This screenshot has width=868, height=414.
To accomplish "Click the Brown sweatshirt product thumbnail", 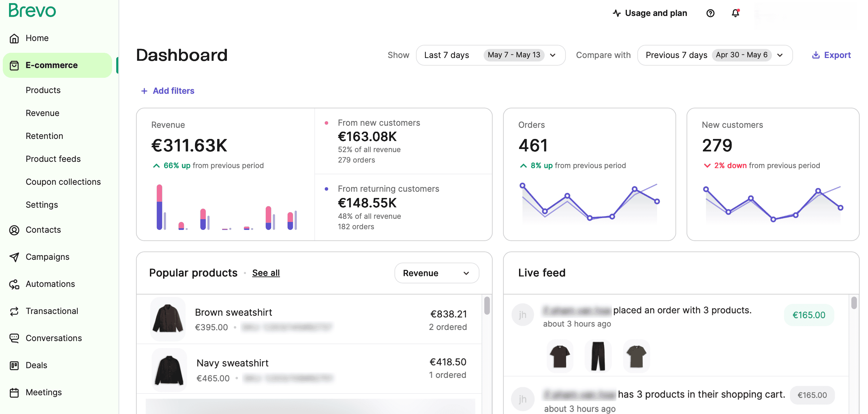I will (168, 318).
